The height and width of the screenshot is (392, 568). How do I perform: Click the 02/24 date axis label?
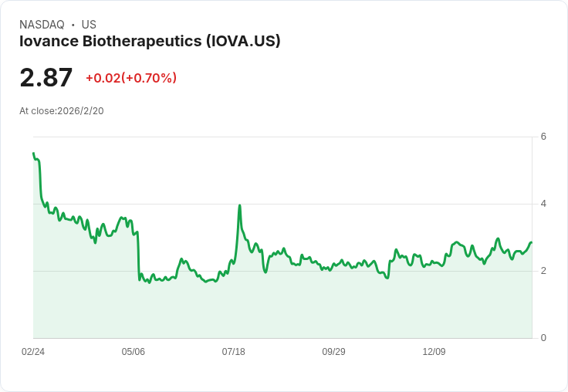coord(33,352)
